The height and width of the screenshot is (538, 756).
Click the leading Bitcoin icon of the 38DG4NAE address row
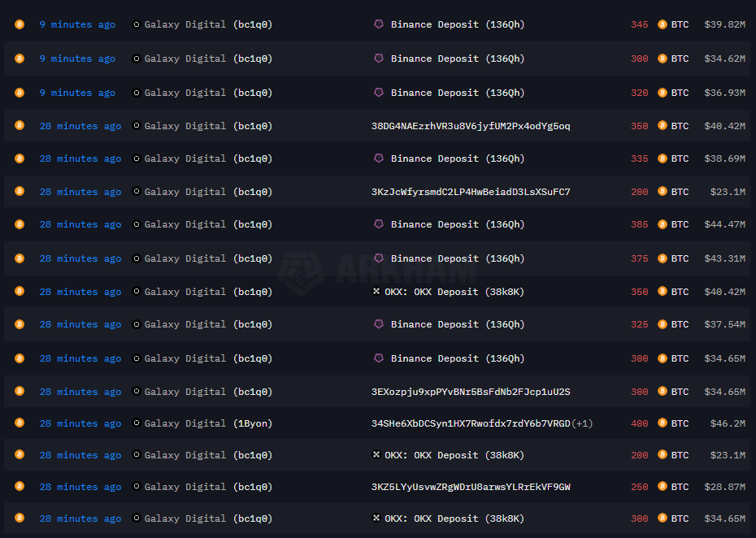[x=20, y=125]
